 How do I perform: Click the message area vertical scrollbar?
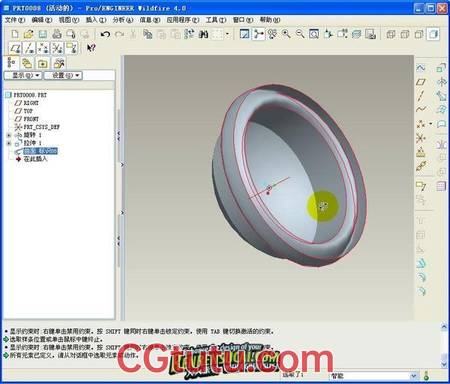tap(444, 345)
